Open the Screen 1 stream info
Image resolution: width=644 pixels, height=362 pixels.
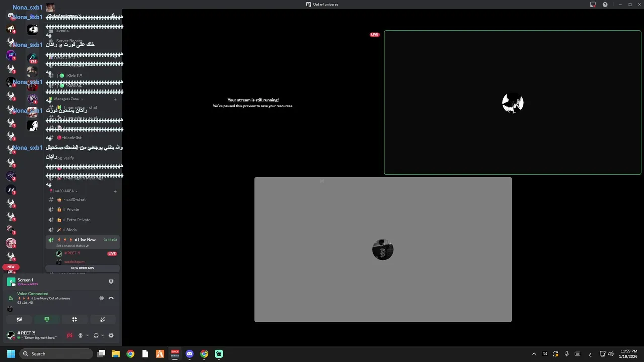[25, 282]
